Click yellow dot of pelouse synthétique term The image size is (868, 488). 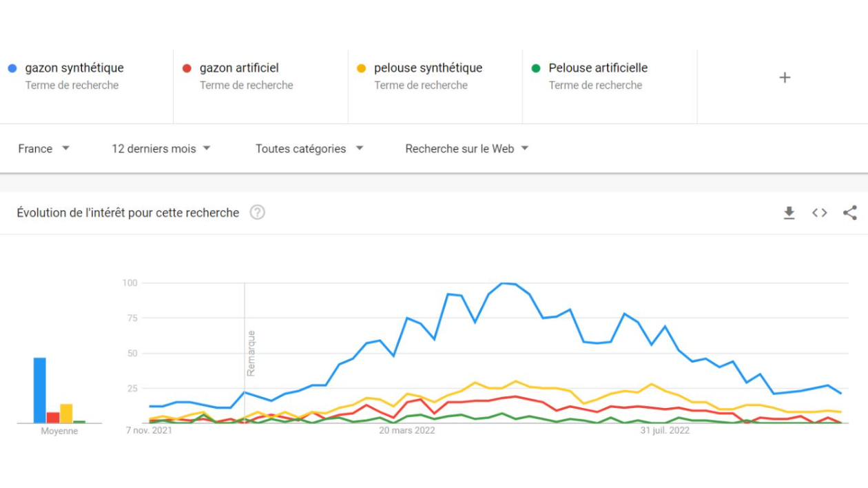coord(361,68)
